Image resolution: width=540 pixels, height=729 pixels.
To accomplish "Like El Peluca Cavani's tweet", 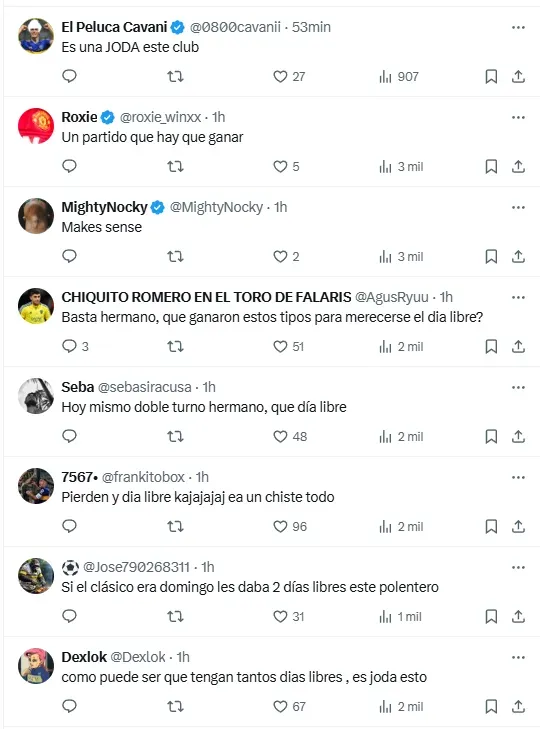I will pyautogui.click(x=288, y=77).
